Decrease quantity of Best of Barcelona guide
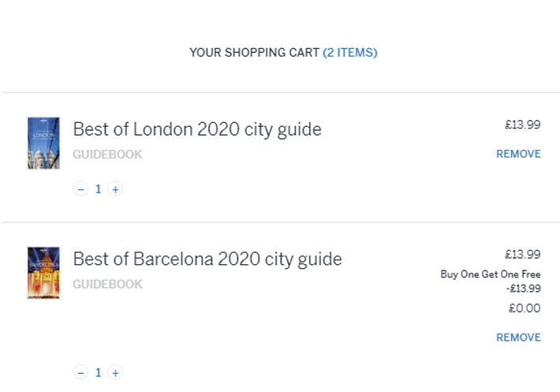The image size is (560, 392). click(80, 372)
